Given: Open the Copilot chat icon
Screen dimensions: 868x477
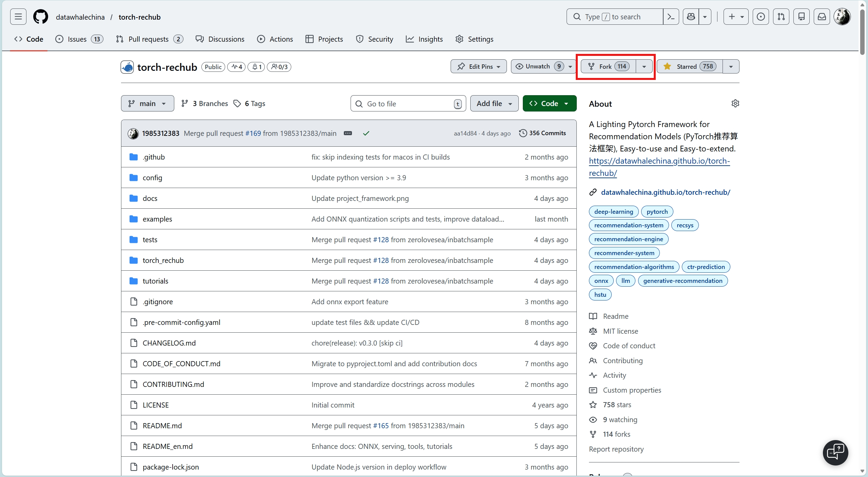Looking at the screenshot, I should pyautogui.click(x=691, y=17).
